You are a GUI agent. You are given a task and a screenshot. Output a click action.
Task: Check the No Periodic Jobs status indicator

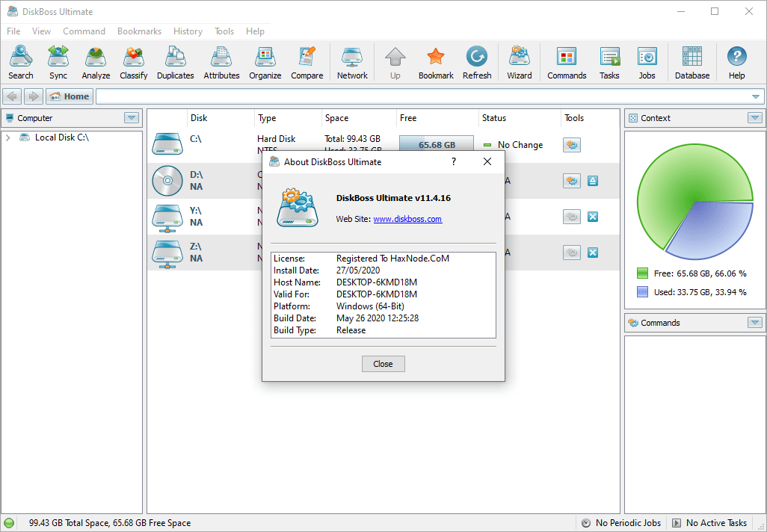click(620, 523)
